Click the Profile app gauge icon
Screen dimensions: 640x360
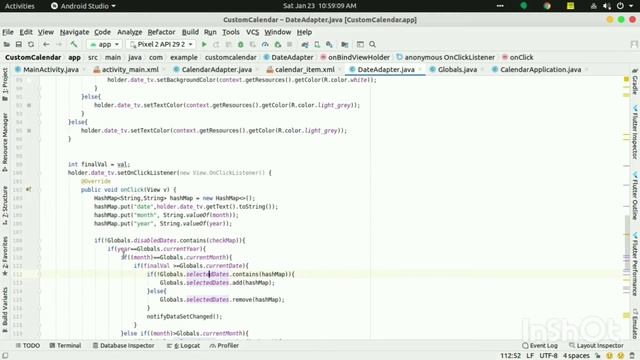[x=265, y=44]
